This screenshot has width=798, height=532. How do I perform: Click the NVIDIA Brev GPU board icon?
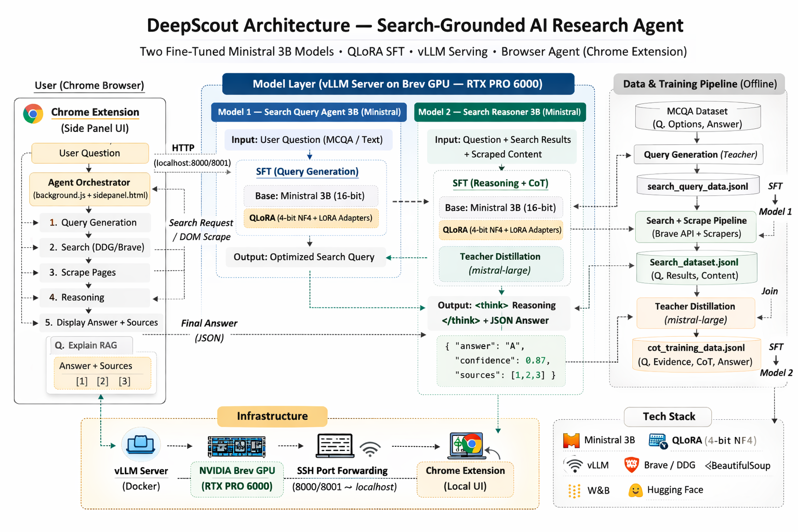236,446
